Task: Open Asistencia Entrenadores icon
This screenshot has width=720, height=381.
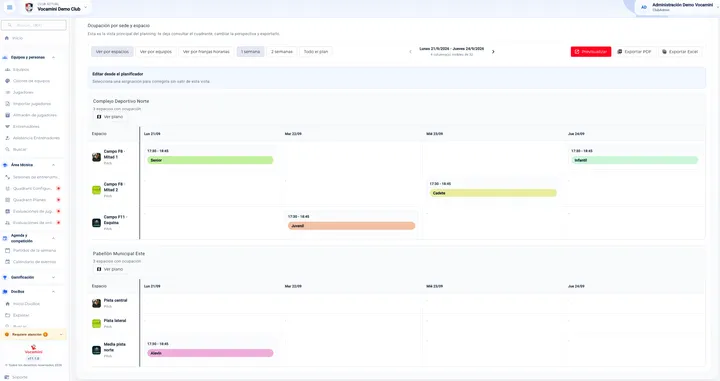Action: [x=7, y=138]
